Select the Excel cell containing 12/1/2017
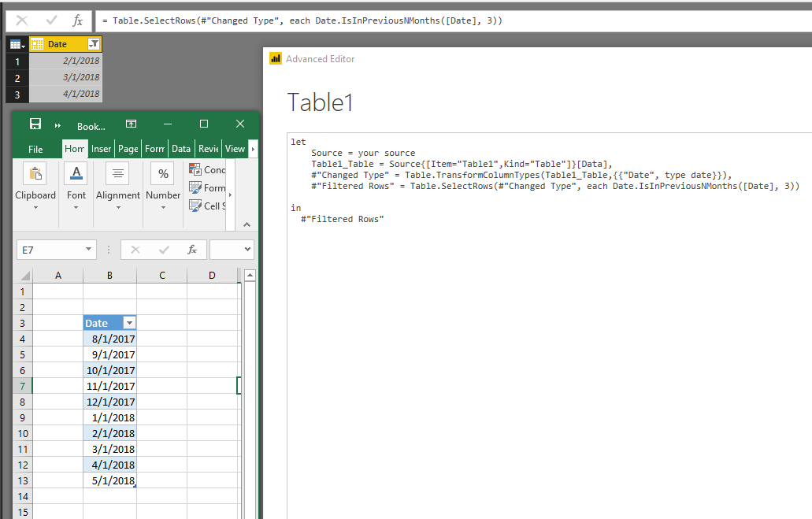Screen dimensions: 812x519 (x=109, y=402)
